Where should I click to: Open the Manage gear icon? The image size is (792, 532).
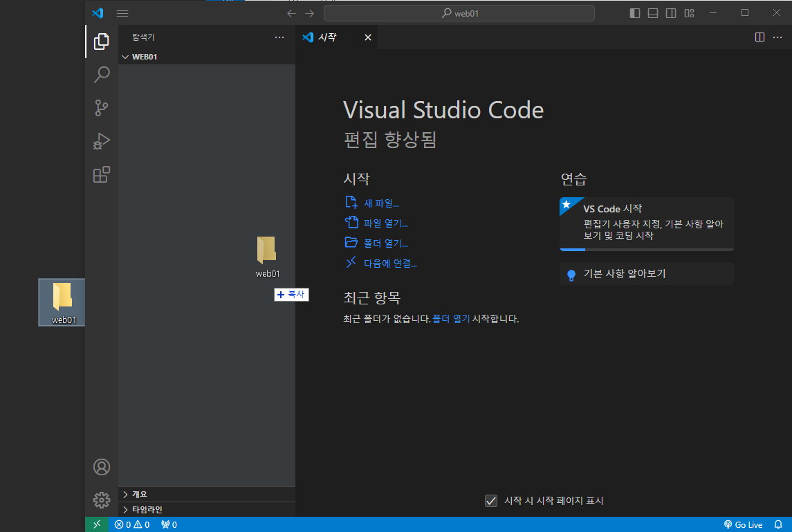click(x=102, y=500)
